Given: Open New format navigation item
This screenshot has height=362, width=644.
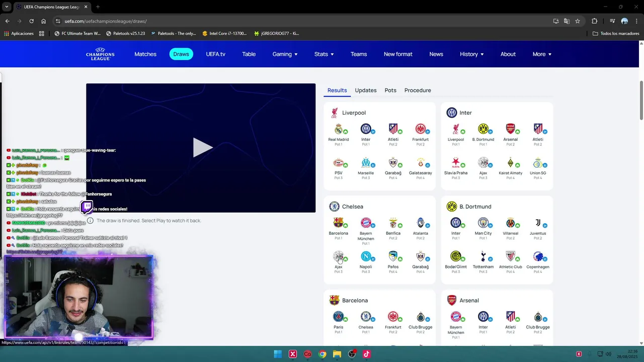Looking at the screenshot, I should [x=398, y=54].
